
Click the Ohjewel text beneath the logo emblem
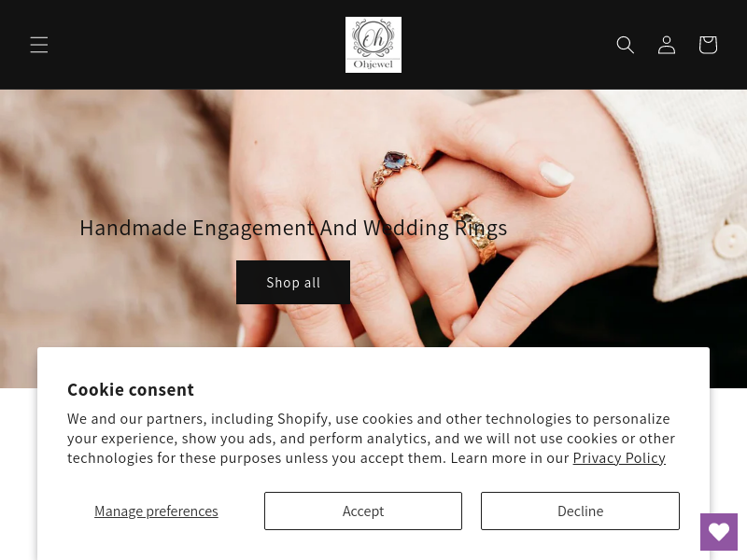tap(373, 64)
